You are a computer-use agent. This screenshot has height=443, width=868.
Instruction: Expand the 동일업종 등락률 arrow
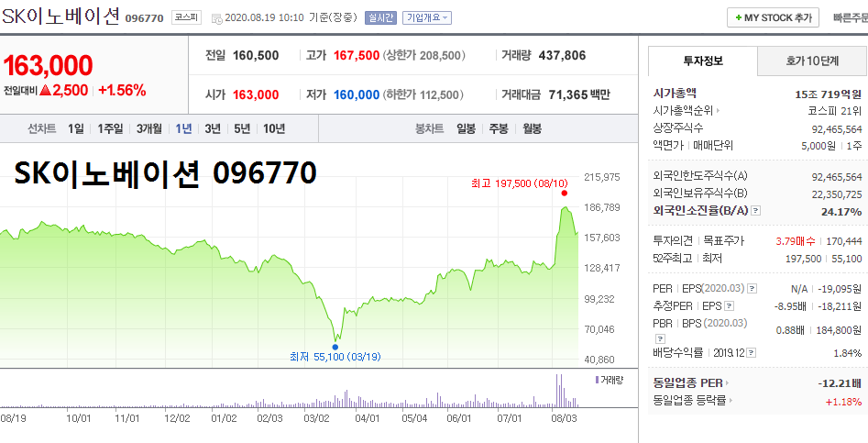point(731,401)
